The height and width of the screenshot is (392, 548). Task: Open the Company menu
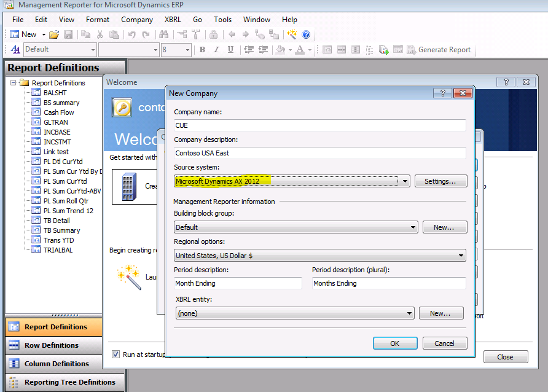136,19
